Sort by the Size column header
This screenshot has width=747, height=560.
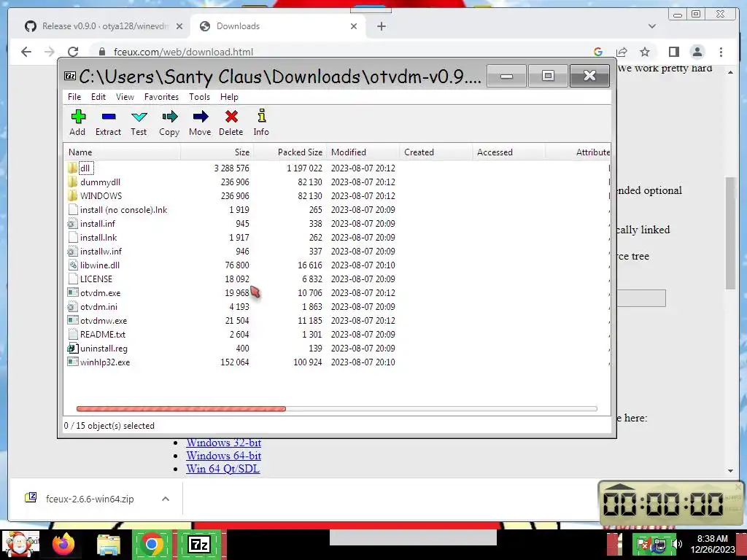coord(216,152)
